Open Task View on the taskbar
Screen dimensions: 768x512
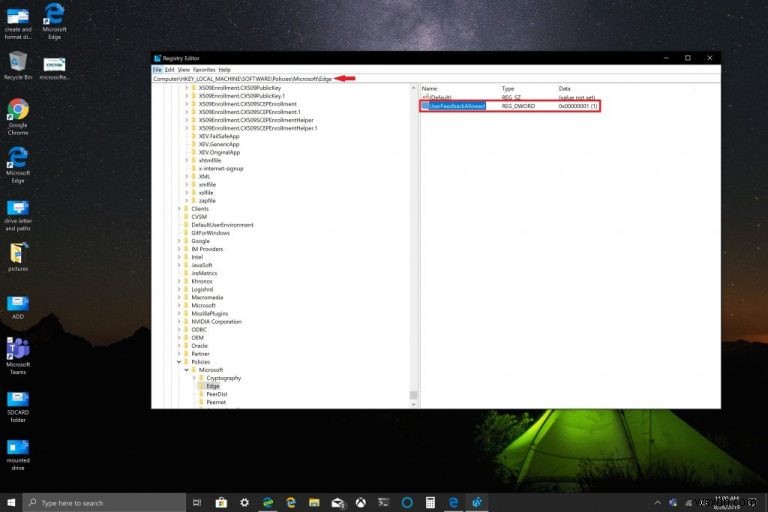197,502
